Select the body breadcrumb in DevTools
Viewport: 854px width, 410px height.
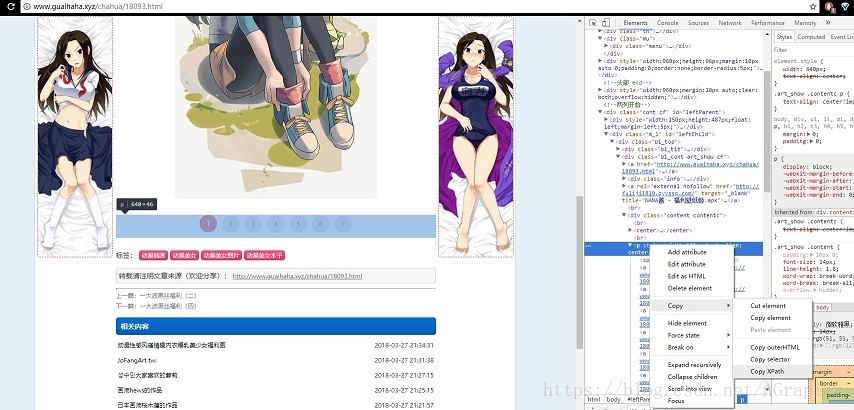click(x=613, y=400)
